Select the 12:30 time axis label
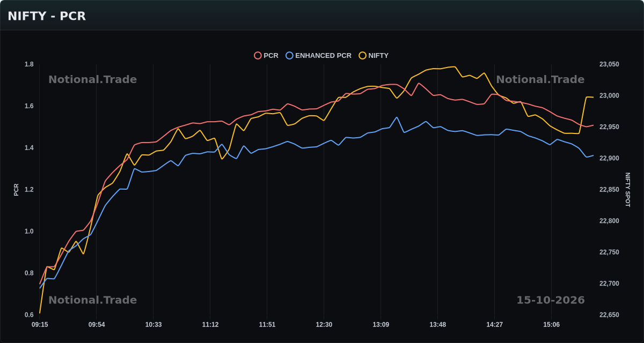 tap(324, 325)
